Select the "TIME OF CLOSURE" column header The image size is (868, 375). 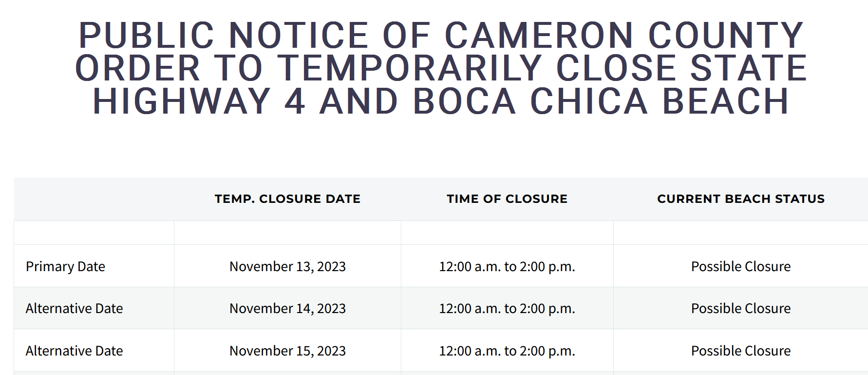(507, 199)
